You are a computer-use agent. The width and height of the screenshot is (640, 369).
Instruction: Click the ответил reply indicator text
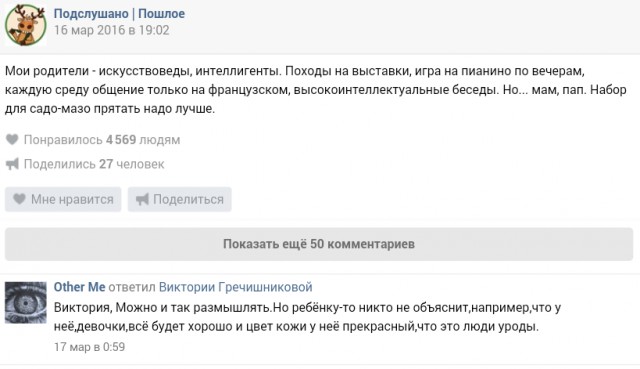pos(132,287)
